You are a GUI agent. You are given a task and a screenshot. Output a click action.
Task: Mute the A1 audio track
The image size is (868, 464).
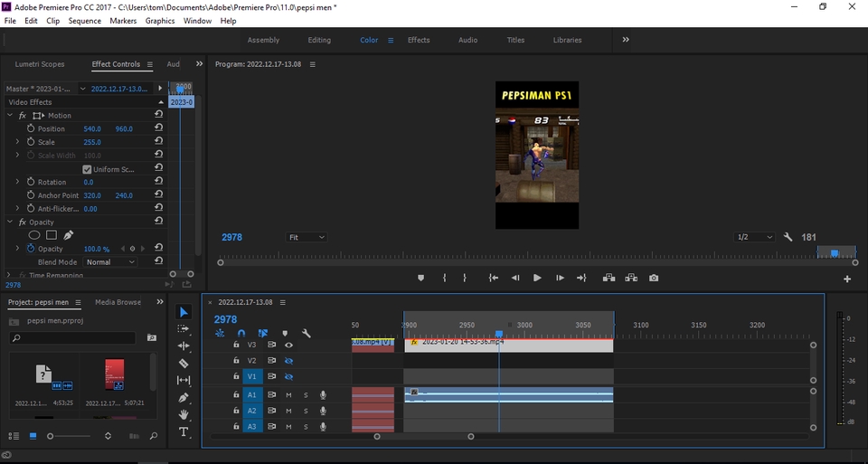pyautogui.click(x=289, y=395)
